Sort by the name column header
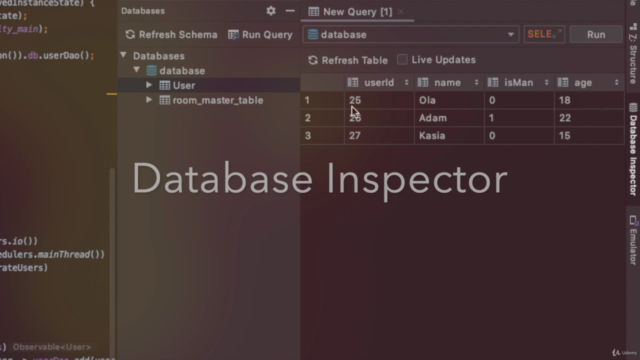Viewport: 640px width, 360px height. tap(449, 82)
